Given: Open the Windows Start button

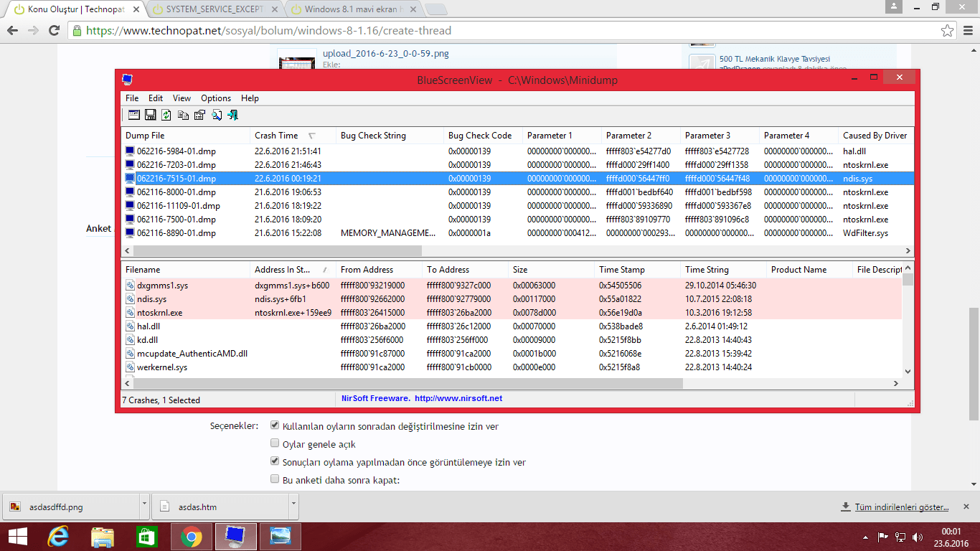Looking at the screenshot, I should [x=17, y=537].
